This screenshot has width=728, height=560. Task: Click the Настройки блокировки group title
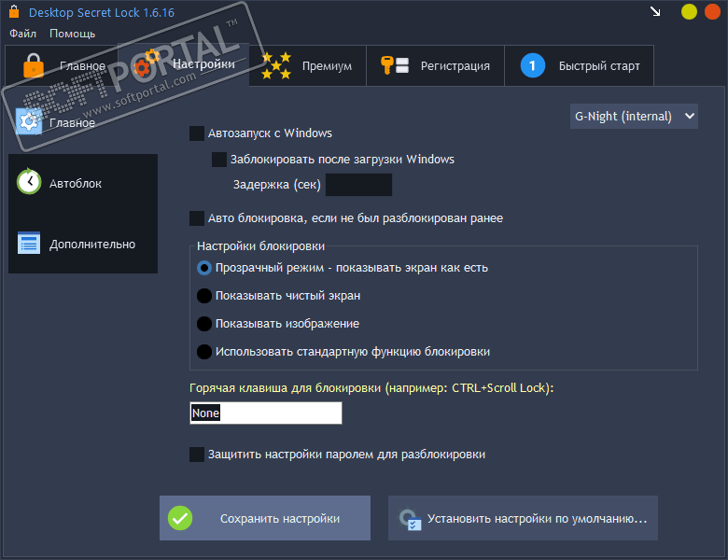[x=260, y=246]
